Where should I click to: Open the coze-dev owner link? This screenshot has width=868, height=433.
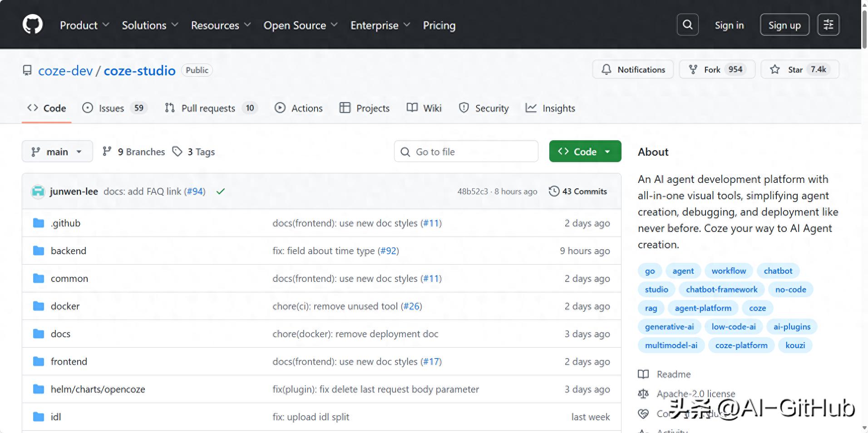[65, 70]
